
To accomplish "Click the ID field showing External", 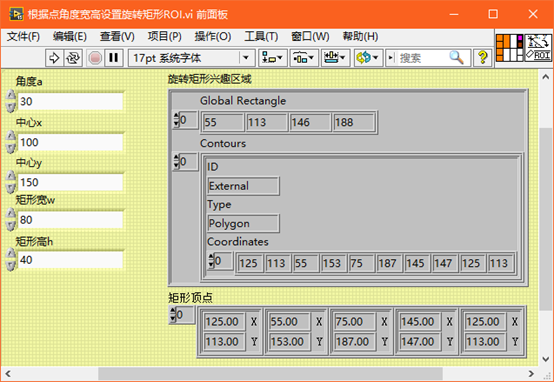I will tap(243, 186).
